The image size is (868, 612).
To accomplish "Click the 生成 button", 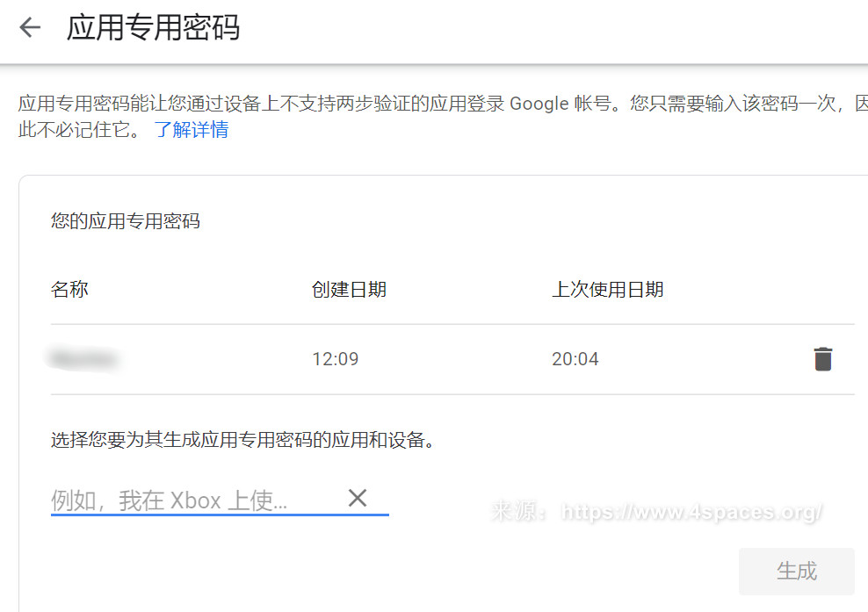I will pos(796,571).
